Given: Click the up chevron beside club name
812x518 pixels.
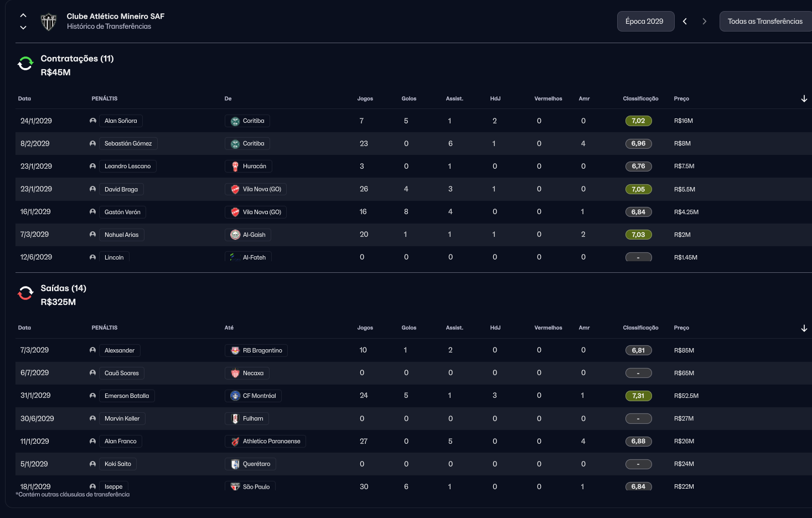Looking at the screenshot, I should coord(23,15).
